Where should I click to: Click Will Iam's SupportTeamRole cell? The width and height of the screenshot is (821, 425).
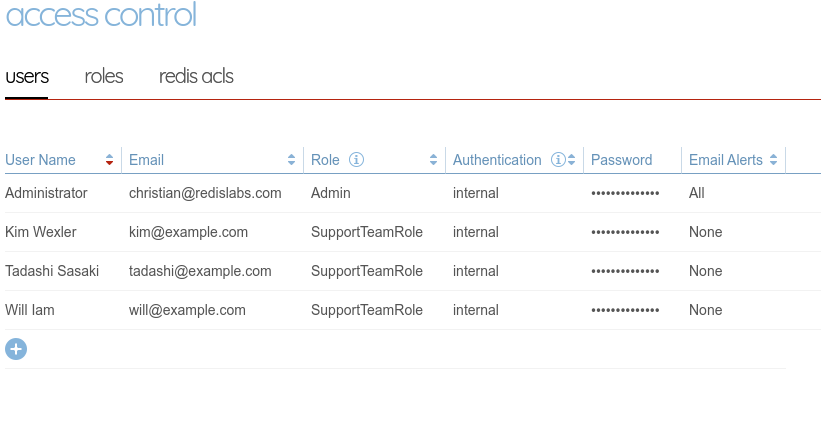tap(367, 310)
